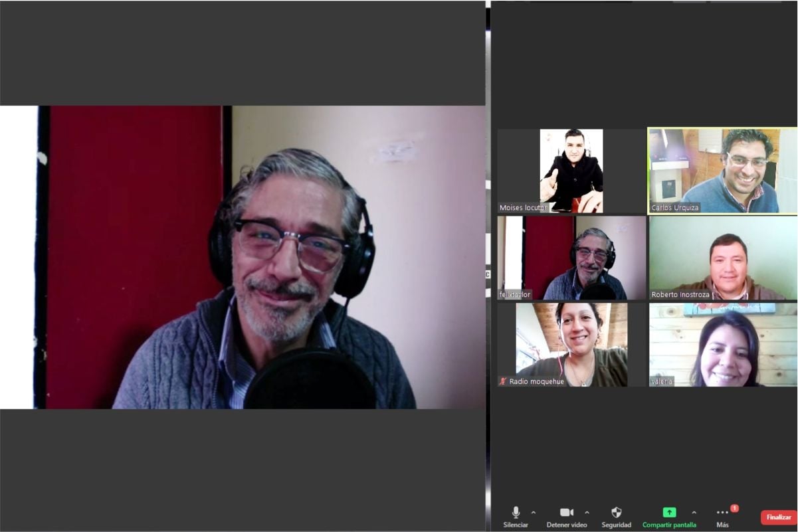Click the Compartir pantalla text label

[669, 525]
